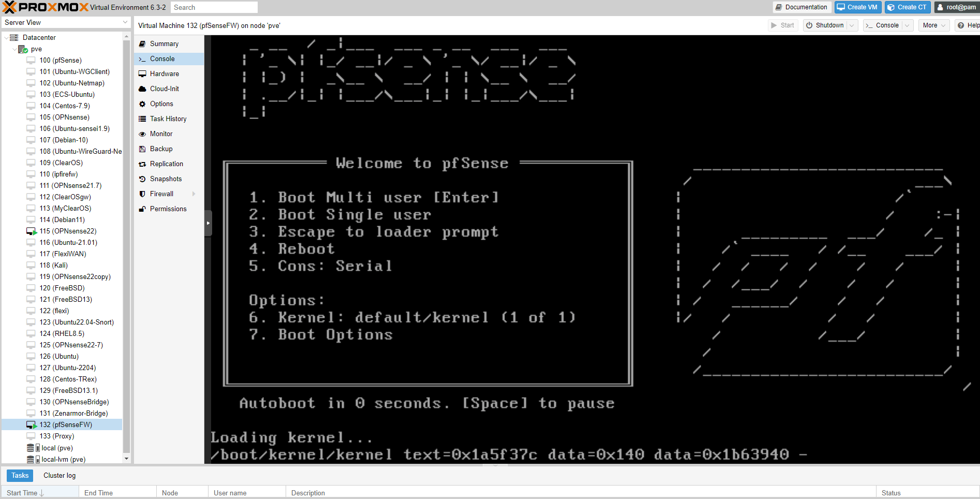
Task: Click the User name column header
Action: pos(247,493)
